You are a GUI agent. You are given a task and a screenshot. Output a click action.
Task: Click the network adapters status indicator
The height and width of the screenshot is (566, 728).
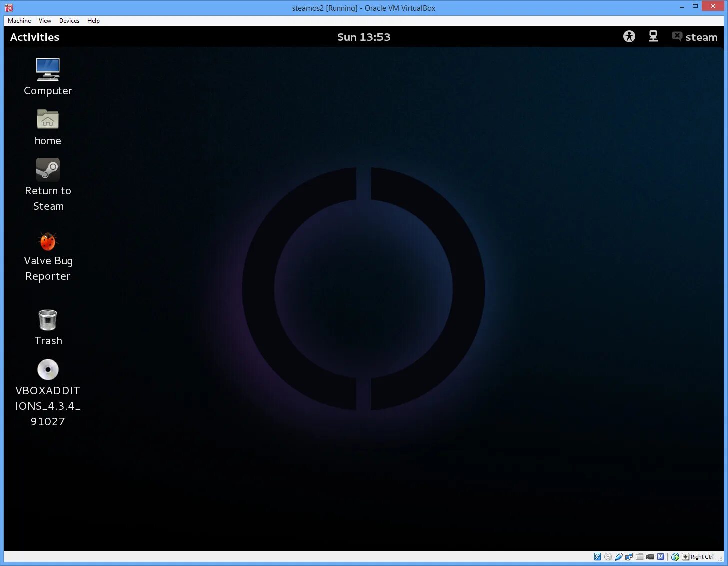629,557
